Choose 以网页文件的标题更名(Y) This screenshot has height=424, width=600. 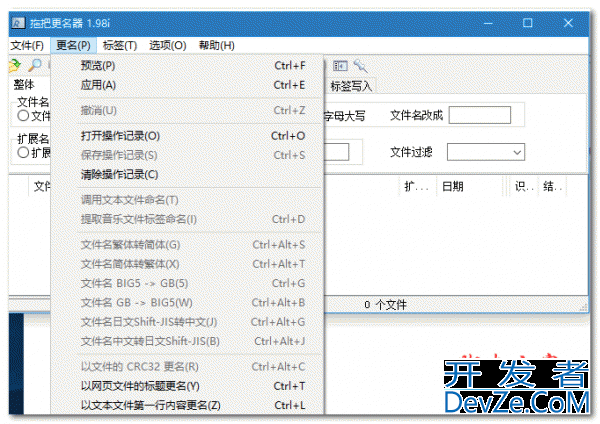[x=188, y=386]
